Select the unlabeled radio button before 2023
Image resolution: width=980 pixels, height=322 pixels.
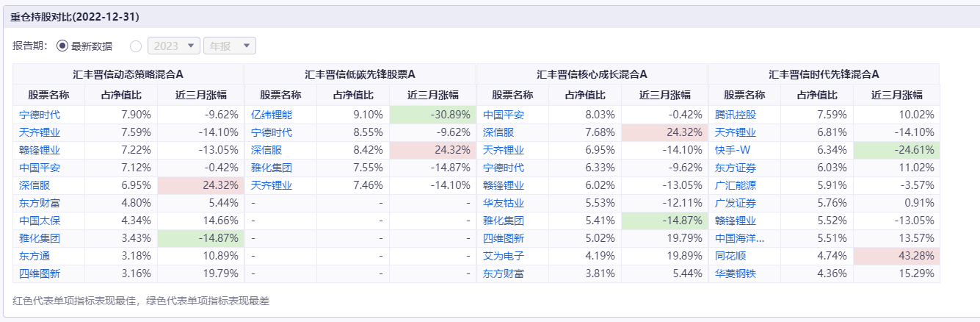tap(136, 46)
